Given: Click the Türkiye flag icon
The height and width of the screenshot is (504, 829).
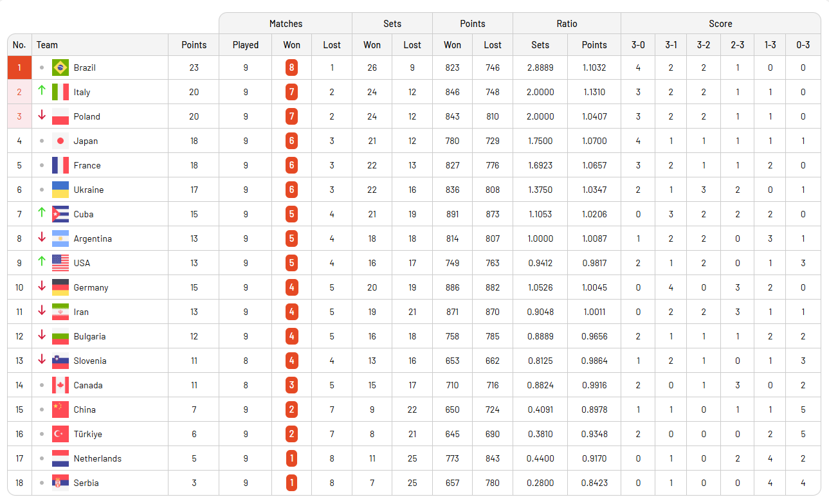Looking at the screenshot, I should [x=60, y=434].
